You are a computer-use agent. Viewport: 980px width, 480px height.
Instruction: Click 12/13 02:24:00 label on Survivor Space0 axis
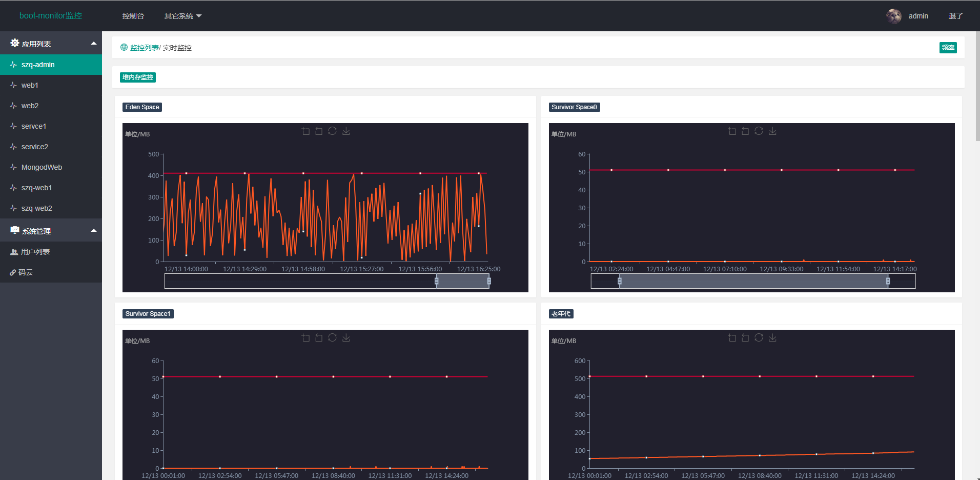pyautogui.click(x=611, y=269)
